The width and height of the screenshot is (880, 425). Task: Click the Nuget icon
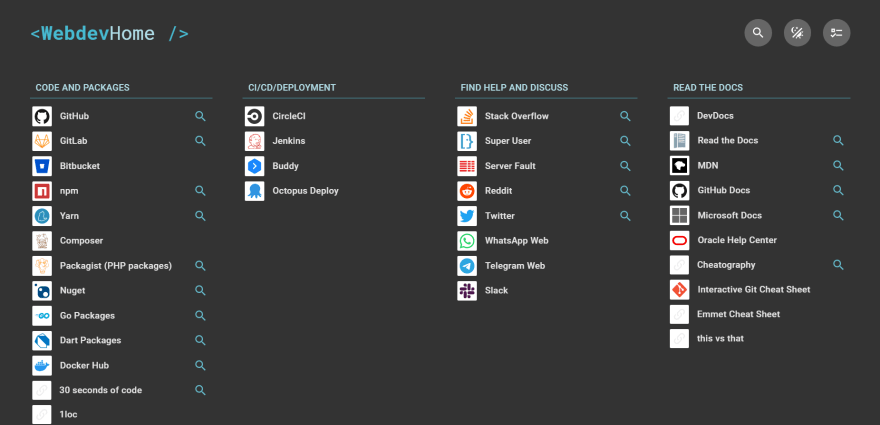42,291
